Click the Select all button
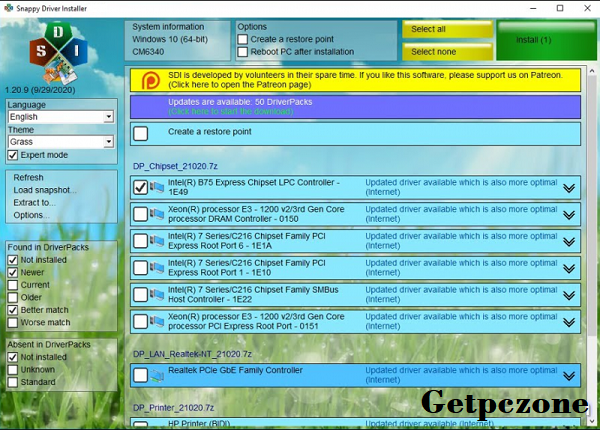Image resolution: width=600 pixels, height=430 pixels. pos(447,29)
